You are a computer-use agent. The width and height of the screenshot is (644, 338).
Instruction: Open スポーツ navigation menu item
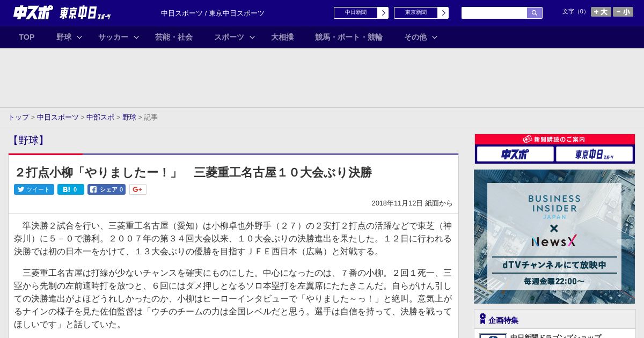[229, 37]
